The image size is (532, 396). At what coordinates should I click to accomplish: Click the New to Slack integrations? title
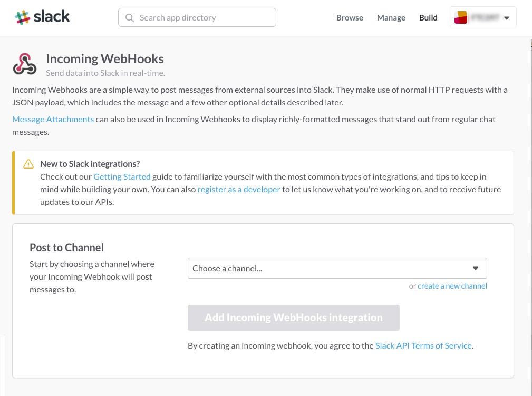point(90,164)
